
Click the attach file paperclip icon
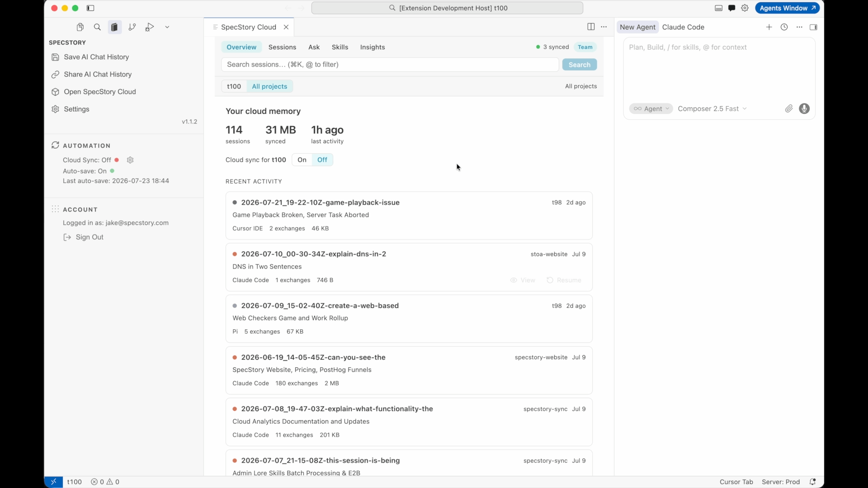click(x=789, y=108)
